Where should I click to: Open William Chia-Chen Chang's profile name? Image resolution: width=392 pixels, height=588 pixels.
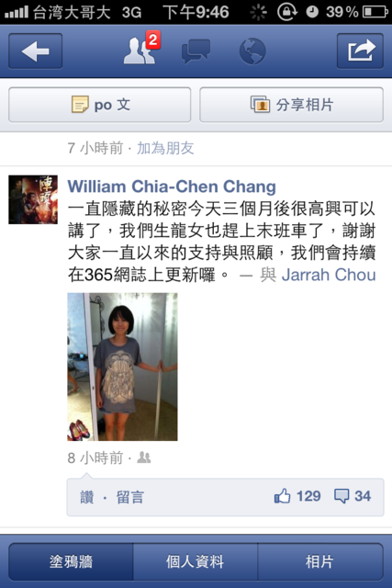[172, 187]
